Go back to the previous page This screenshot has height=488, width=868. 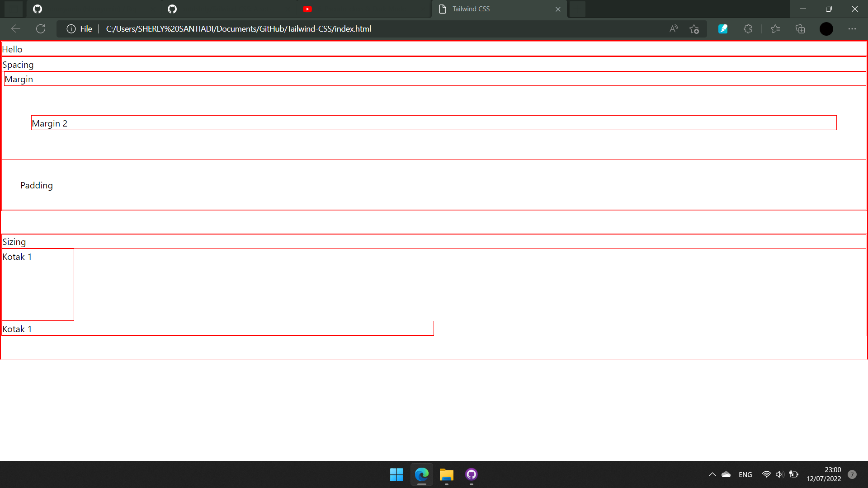coord(15,28)
